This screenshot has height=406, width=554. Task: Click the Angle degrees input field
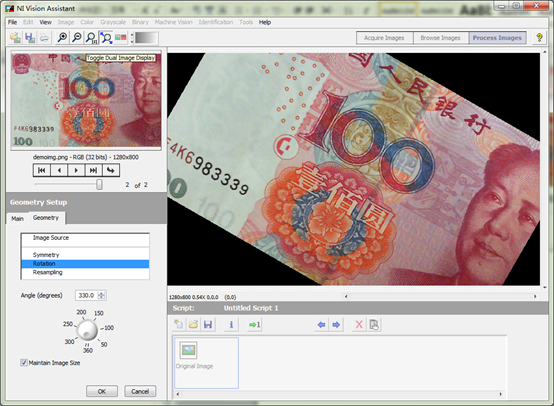[x=87, y=295]
